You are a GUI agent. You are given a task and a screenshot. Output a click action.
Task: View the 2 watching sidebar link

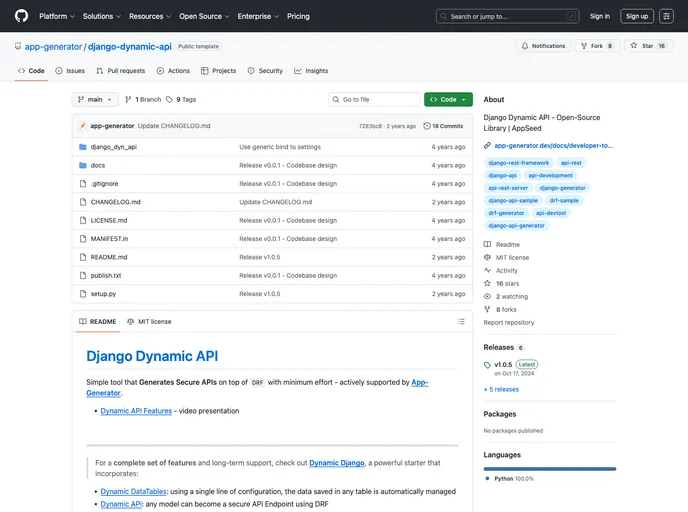point(506,297)
